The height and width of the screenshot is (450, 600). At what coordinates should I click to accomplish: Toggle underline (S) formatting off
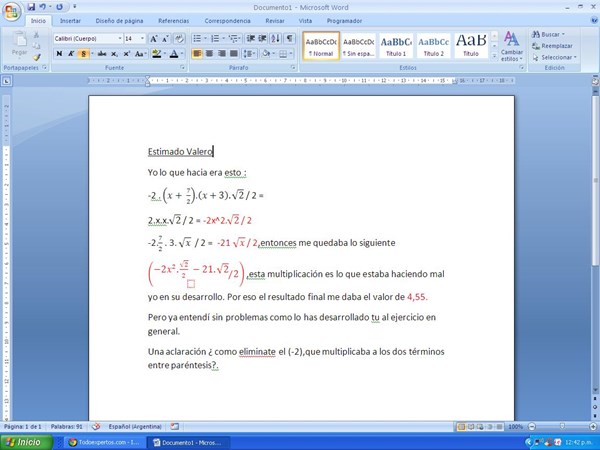pyautogui.click(x=83, y=54)
